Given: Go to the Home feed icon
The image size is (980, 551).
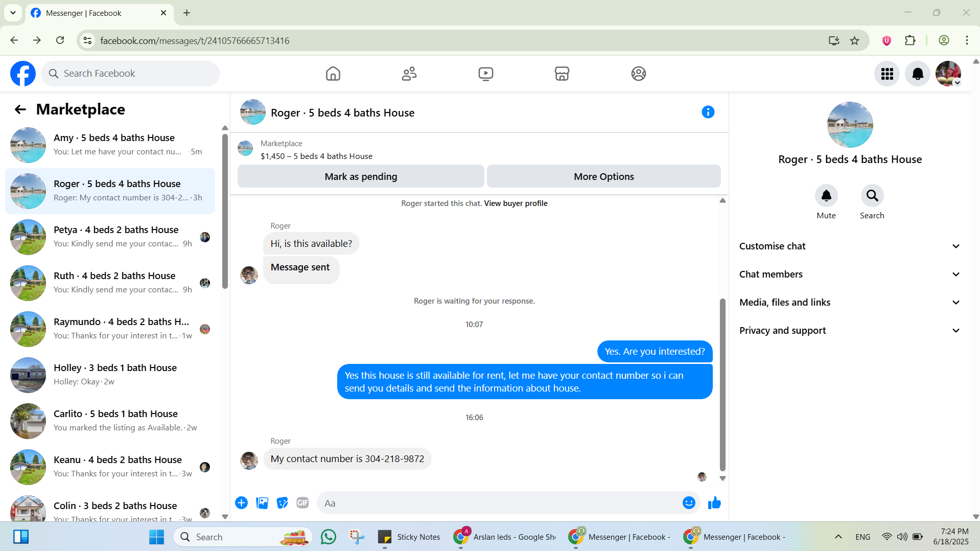Looking at the screenshot, I should pos(333,74).
